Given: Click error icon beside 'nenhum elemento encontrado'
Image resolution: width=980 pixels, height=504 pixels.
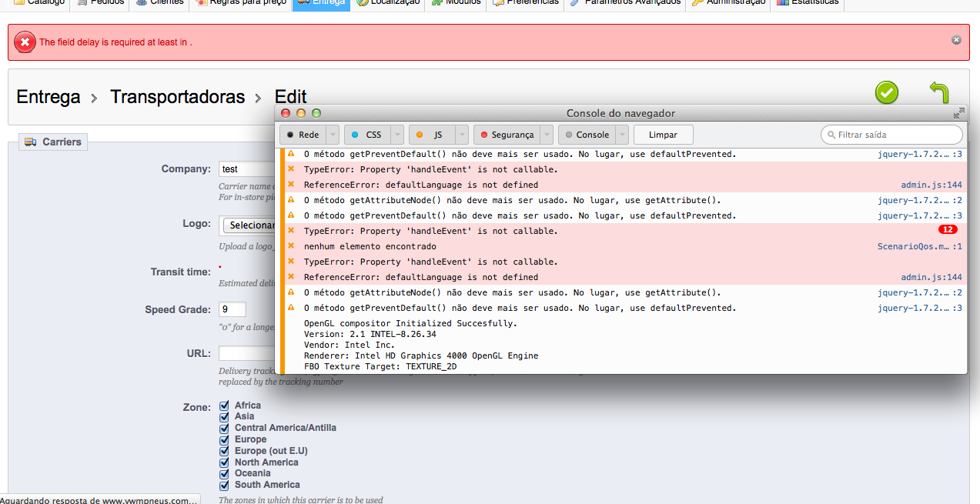Looking at the screenshot, I should [x=291, y=246].
